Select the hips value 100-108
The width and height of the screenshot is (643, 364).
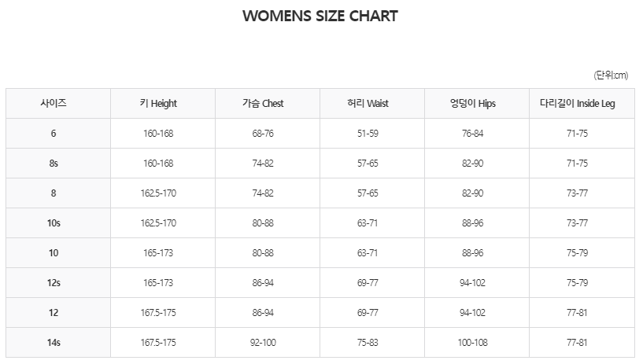click(x=472, y=343)
